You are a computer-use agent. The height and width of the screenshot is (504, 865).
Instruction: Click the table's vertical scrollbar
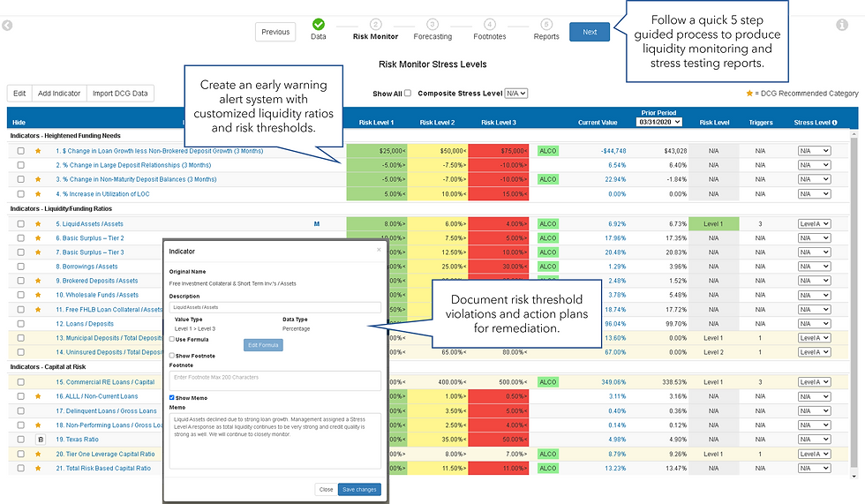tap(854, 304)
